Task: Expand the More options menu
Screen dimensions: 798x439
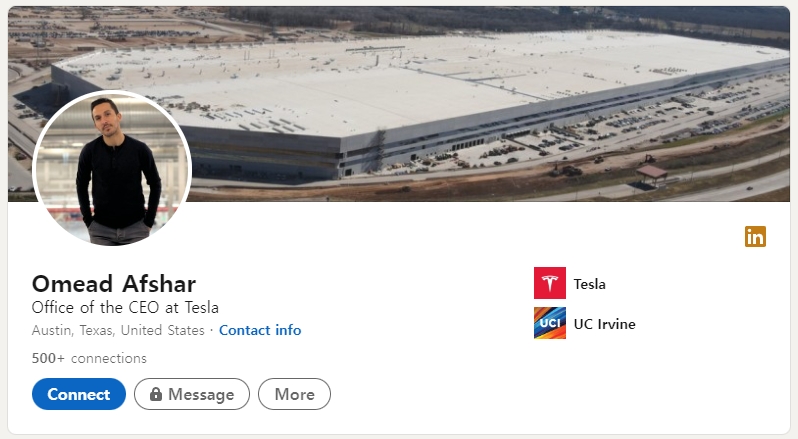Action: click(x=294, y=394)
